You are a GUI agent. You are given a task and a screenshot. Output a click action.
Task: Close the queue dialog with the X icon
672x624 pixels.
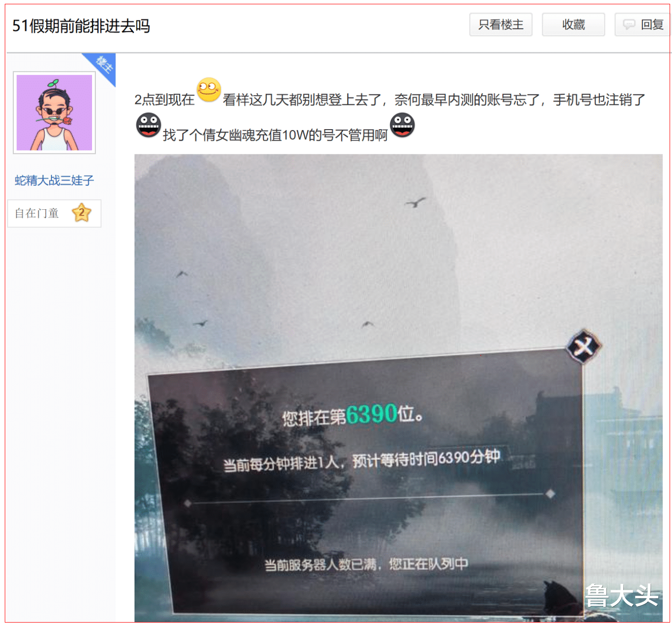tap(584, 346)
